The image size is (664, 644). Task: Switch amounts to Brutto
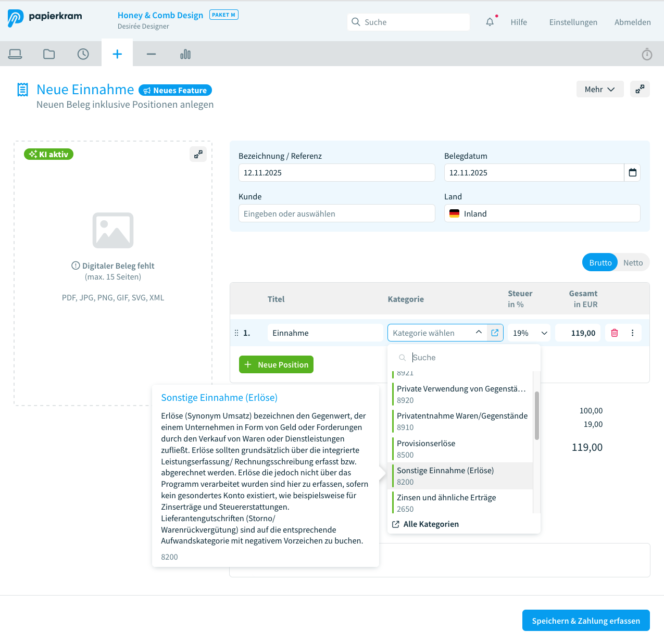(600, 263)
